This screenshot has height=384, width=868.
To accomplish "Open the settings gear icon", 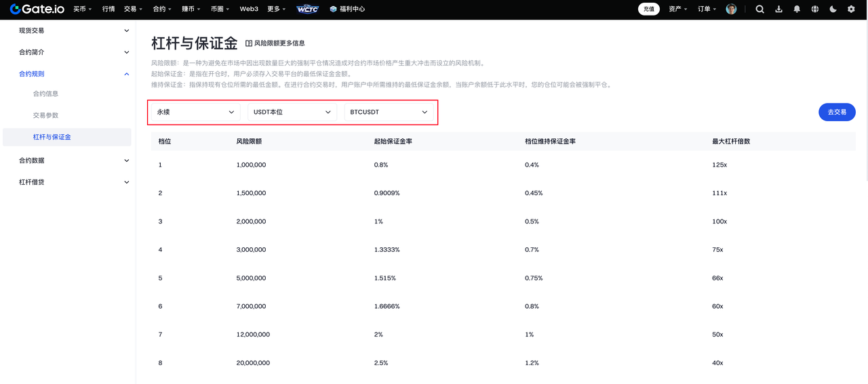I will coord(851,9).
